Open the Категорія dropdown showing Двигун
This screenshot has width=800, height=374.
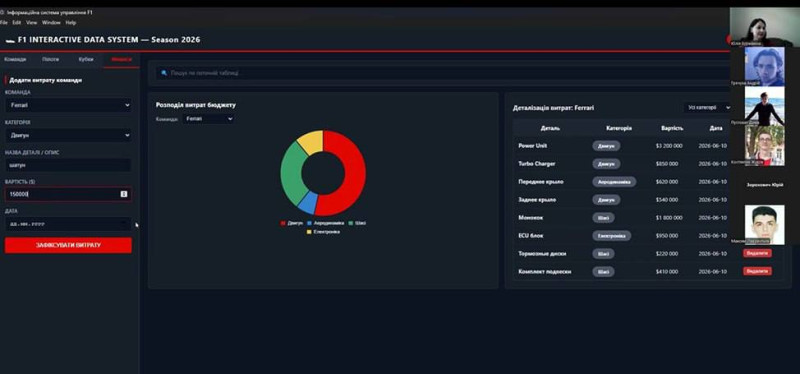(x=68, y=135)
